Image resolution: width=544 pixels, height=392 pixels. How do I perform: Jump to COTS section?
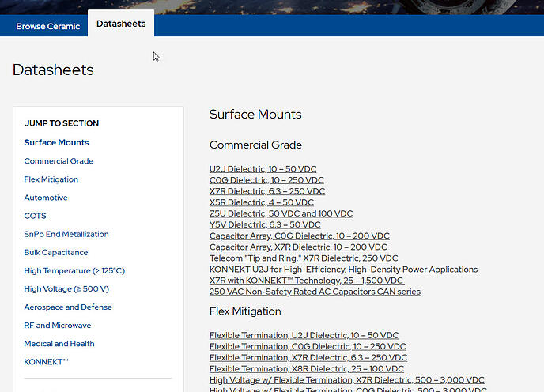(35, 216)
